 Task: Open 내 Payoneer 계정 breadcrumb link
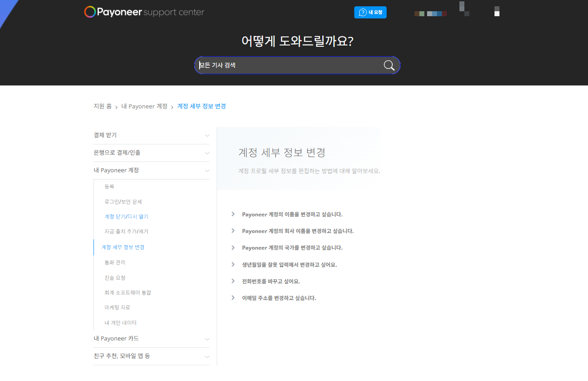point(144,106)
